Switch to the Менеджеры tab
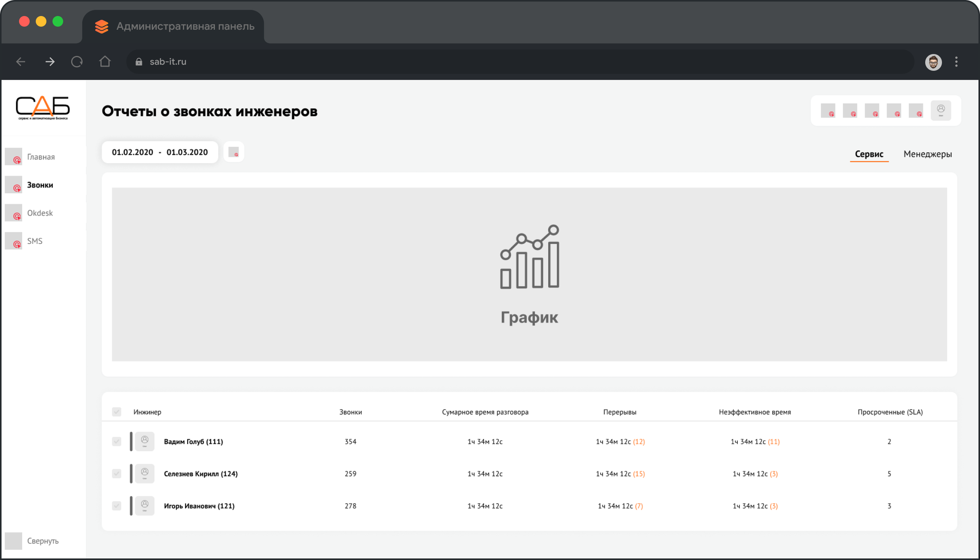Screen dimensions: 980x560 [927, 154]
